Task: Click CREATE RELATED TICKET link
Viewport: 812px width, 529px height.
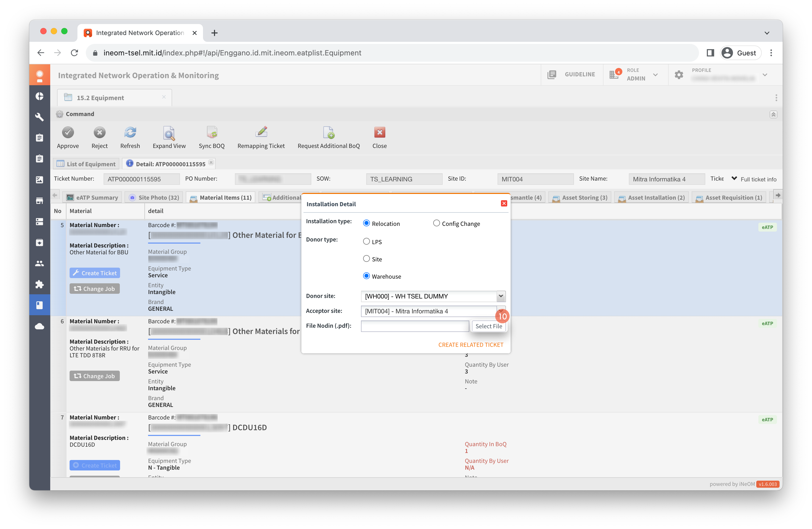Action: tap(470, 344)
